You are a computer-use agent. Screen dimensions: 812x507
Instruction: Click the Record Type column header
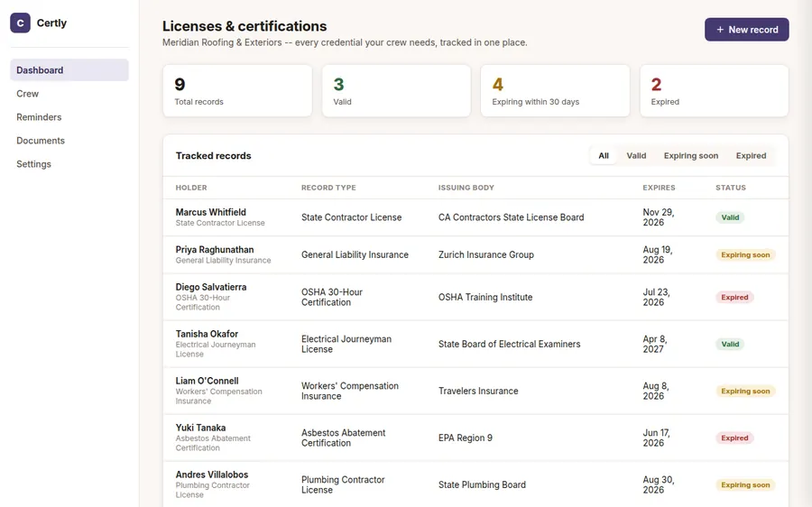coord(328,188)
